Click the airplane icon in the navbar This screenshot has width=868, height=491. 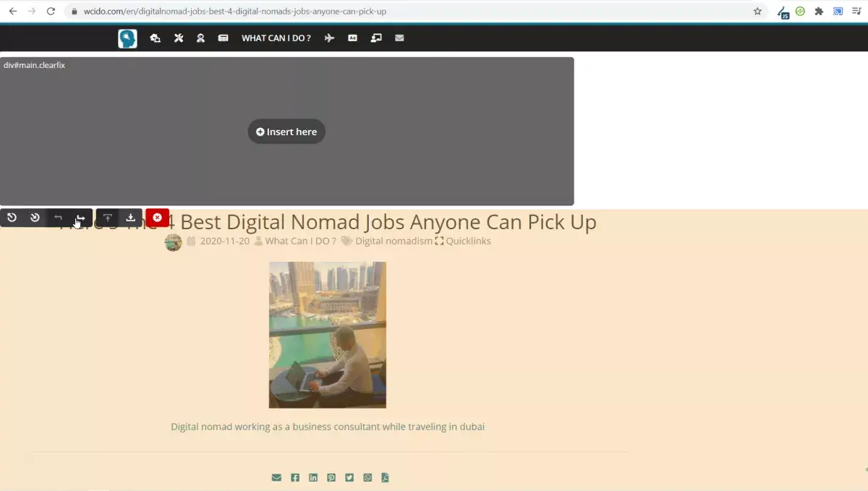[x=329, y=38]
